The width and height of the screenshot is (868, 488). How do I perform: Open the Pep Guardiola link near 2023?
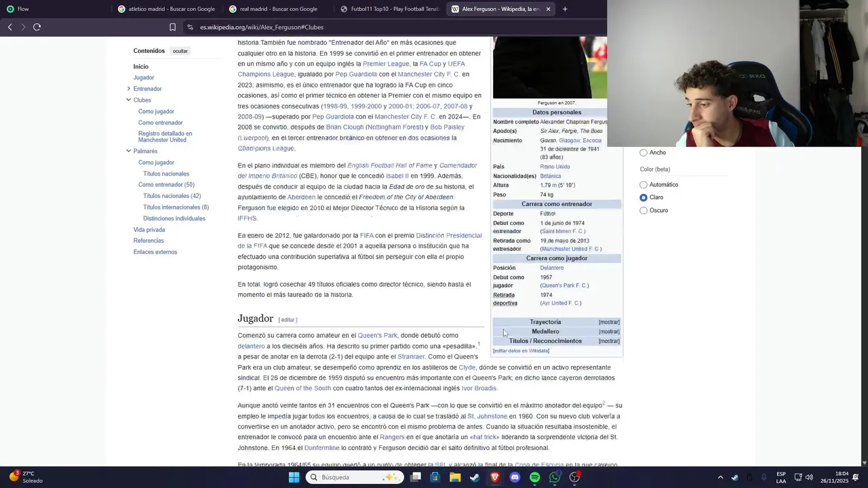[x=356, y=75]
